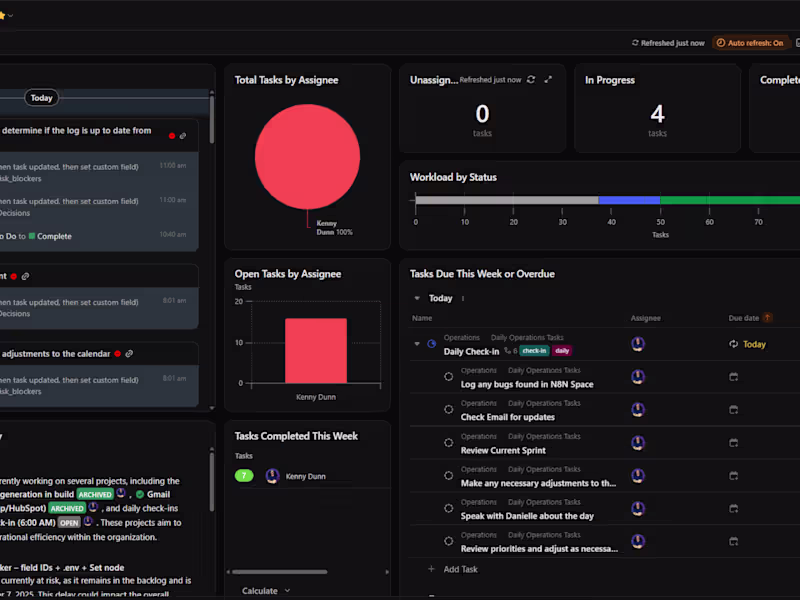The width and height of the screenshot is (800, 600).
Task: Click Kenny Dunn avatar in Tasks Completed
Action: click(x=272, y=476)
